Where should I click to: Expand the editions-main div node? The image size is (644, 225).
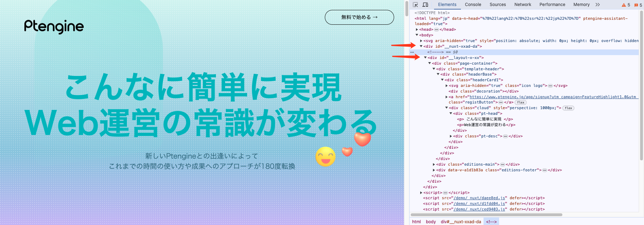pyautogui.click(x=434, y=165)
